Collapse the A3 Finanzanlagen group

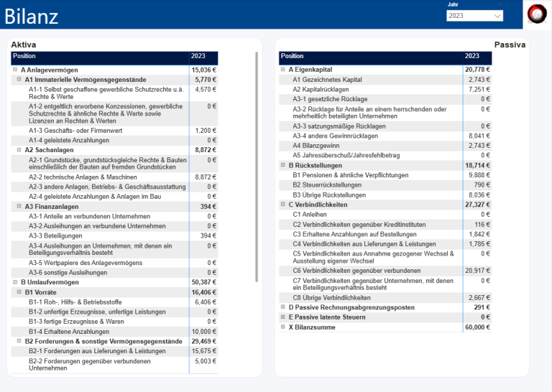pos(19,207)
